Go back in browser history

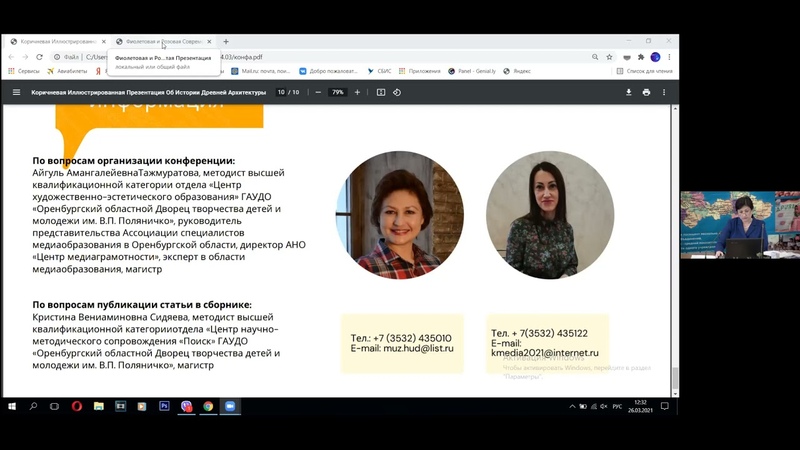point(11,57)
